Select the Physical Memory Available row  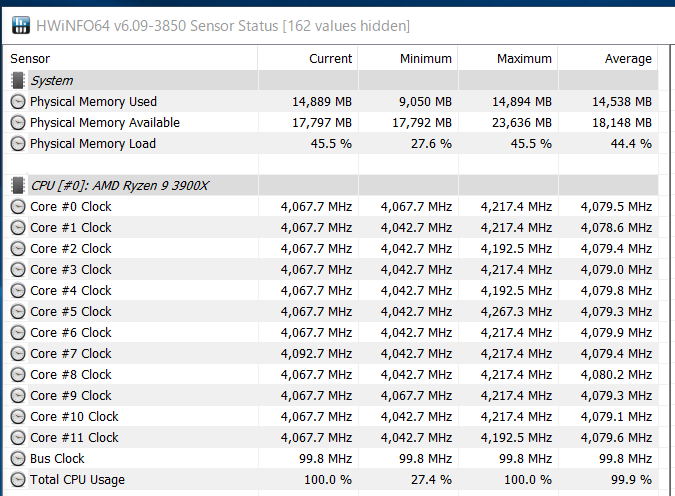[331, 123]
